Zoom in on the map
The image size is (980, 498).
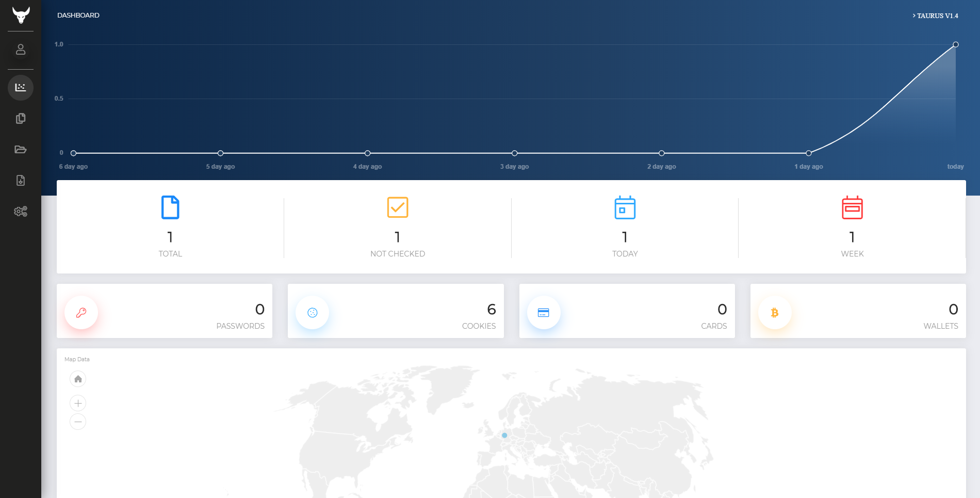point(78,403)
